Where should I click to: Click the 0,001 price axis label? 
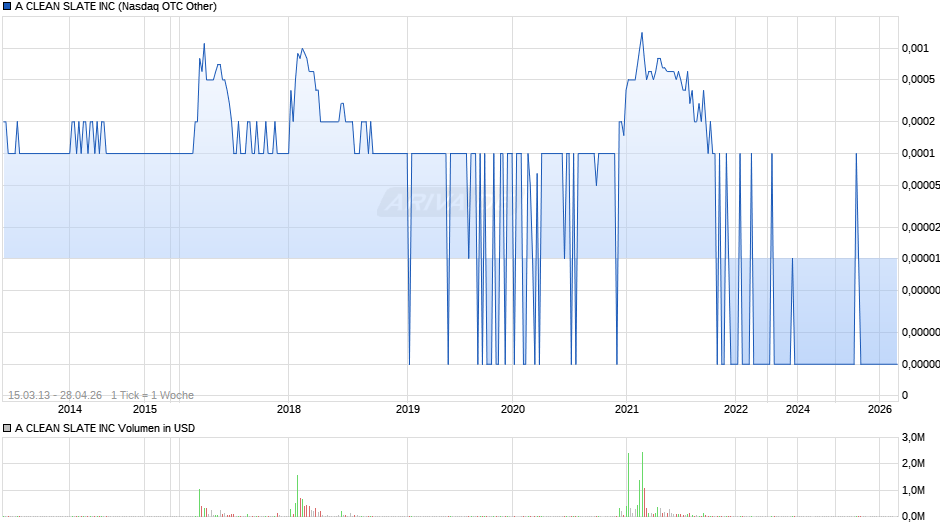point(915,49)
